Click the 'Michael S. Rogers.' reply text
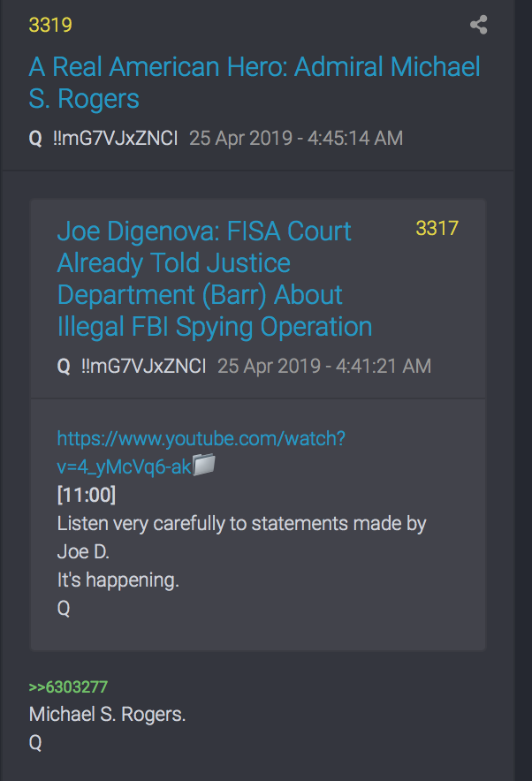Screen dimensions: 532x781 (107, 714)
